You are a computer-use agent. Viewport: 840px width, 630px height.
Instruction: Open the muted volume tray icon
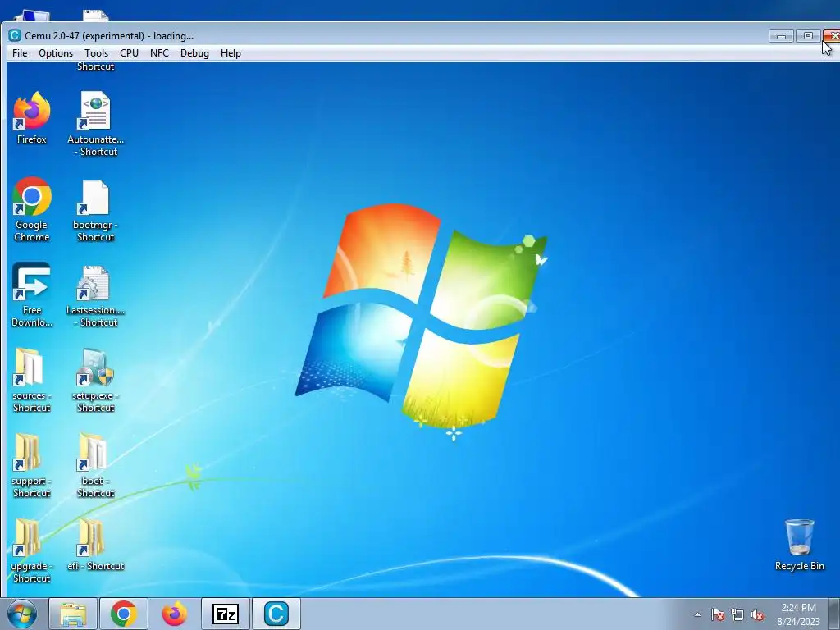coord(757,615)
